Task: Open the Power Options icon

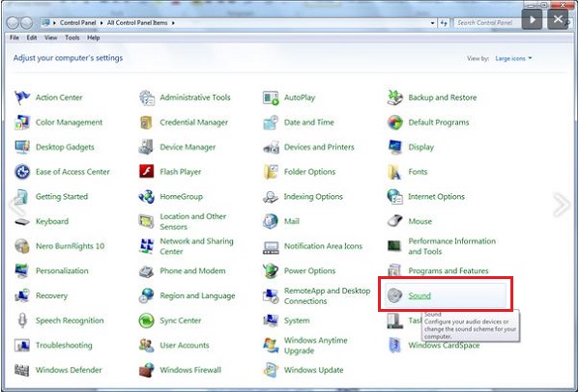Action: [271, 271]
